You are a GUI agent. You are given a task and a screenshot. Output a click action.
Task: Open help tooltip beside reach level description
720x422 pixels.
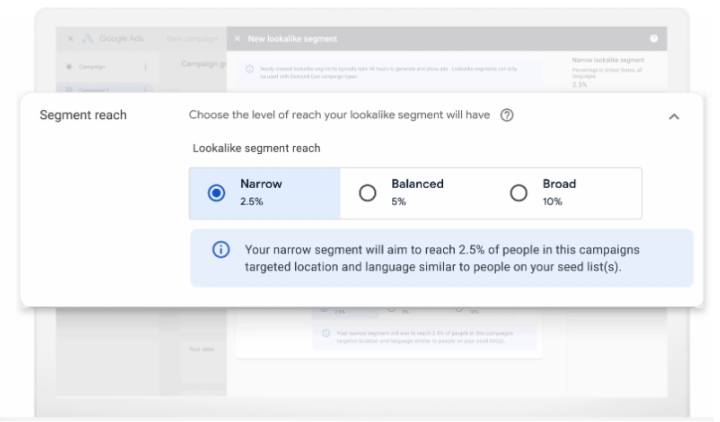point(507,115)
